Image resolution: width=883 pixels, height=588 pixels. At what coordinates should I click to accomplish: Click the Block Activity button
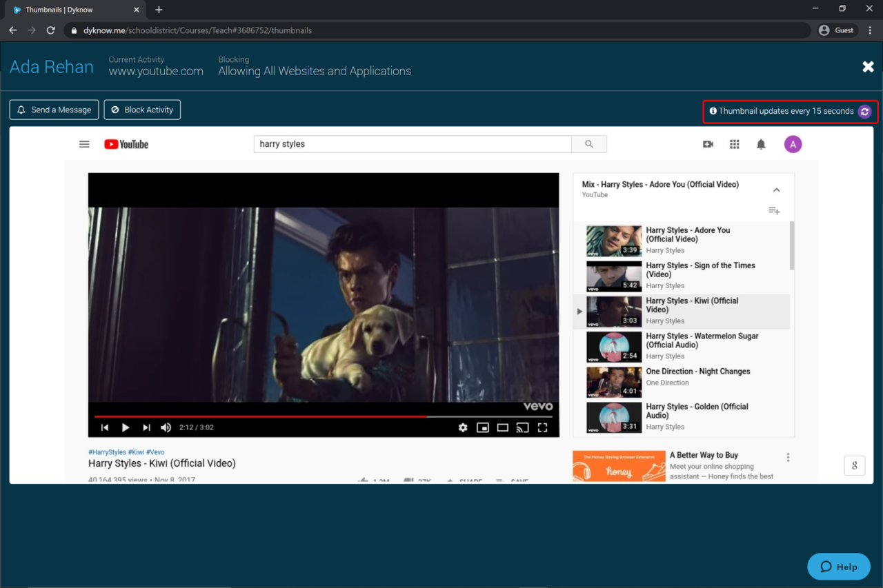(x=142, y=110)
